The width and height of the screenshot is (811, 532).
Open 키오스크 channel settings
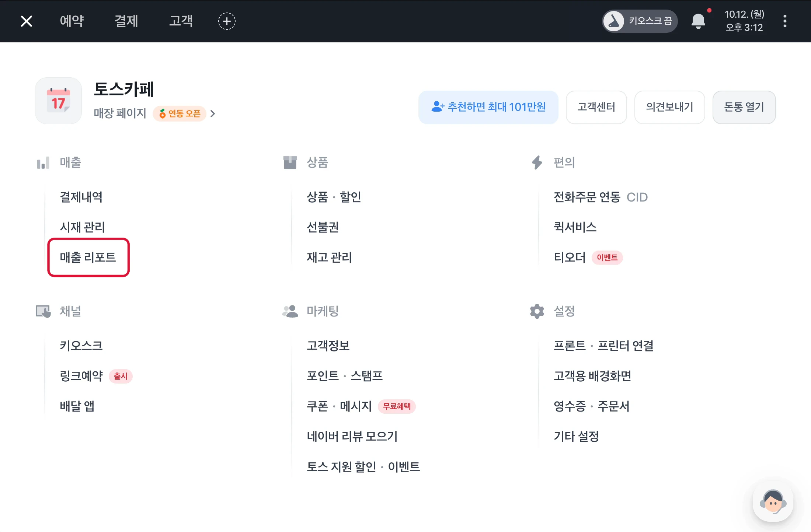pos(81,346)
